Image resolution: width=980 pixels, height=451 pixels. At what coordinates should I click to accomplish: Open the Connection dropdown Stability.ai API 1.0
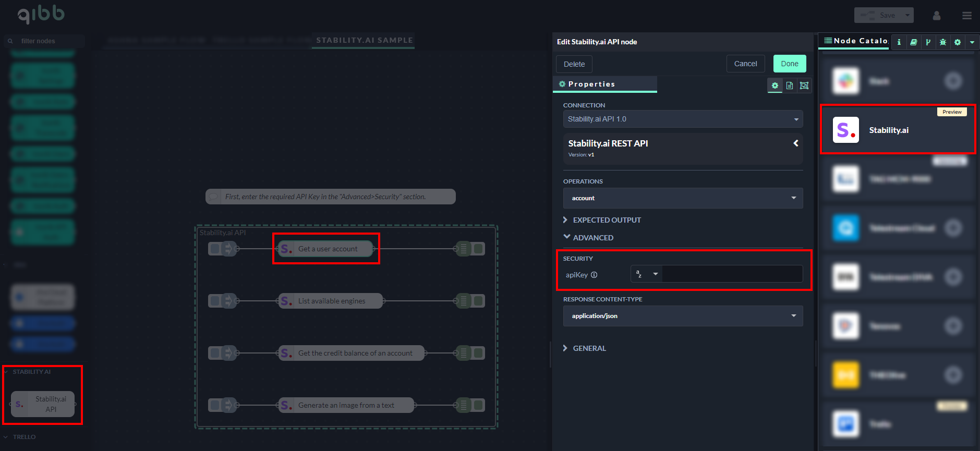(x=683, y=119)
